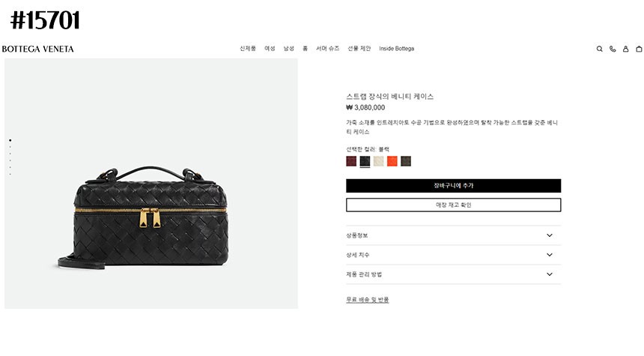Viewport: 644px width, 356px height.
Task: Open the shopping bag icon
Action: 639,49
